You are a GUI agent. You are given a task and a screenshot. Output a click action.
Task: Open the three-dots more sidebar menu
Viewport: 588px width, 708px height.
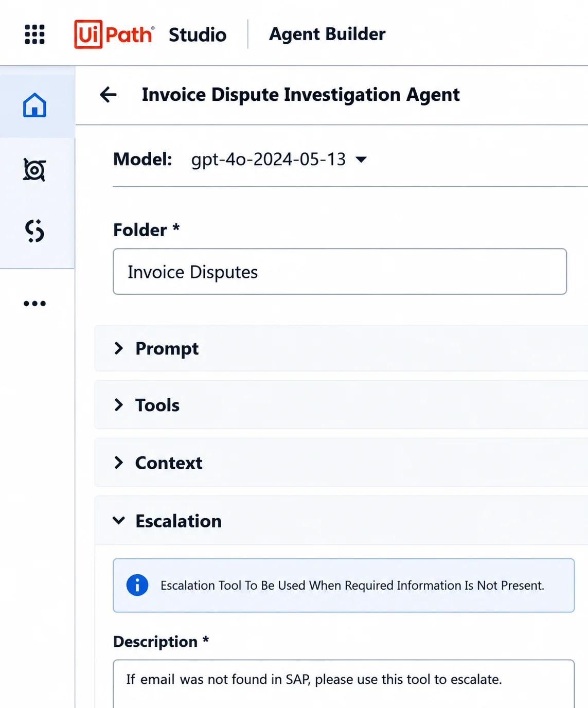[34, 304]
